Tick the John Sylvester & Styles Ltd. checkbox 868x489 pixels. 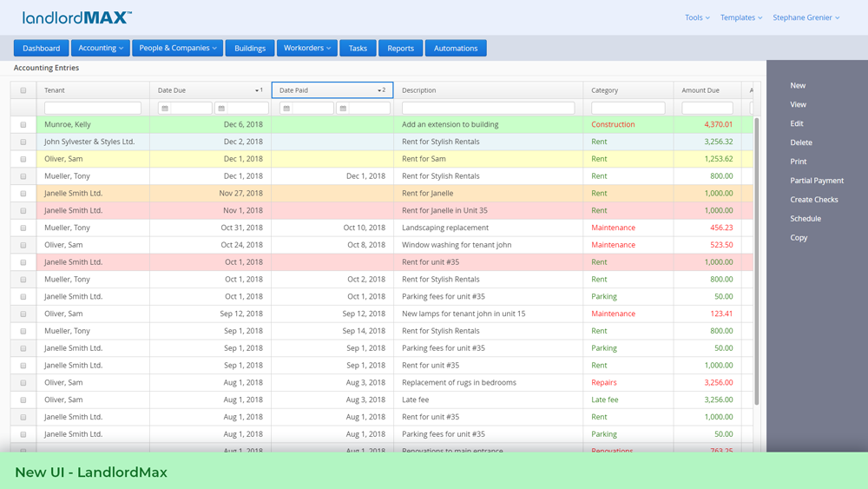click(23, 142)
